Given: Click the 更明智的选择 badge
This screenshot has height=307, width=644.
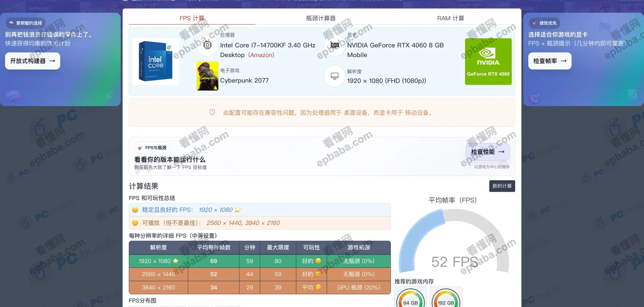Looking at the screenshot, I should pyautogui.click(x=26, y=23).
